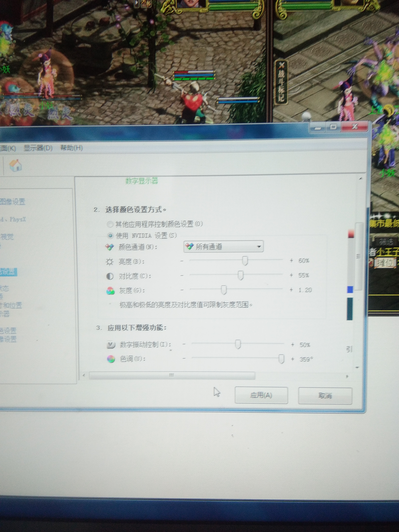
Task: Click the 数字显示器 green label
Action: (142, 181)
